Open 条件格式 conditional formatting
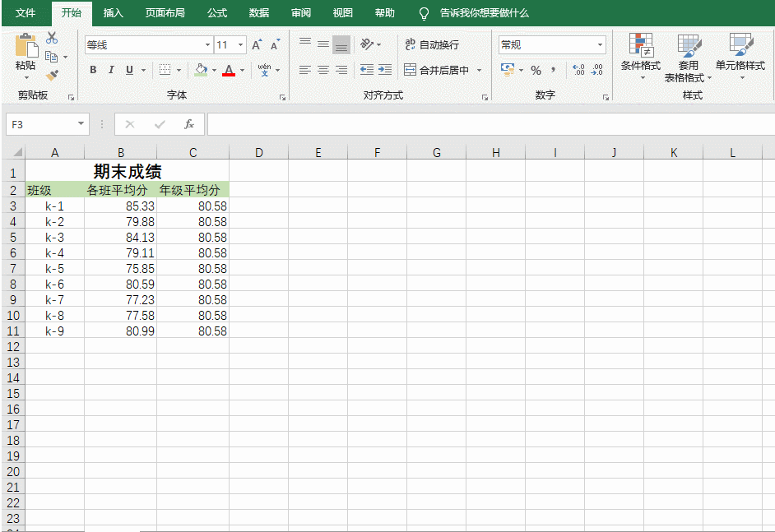This screenshot has height=532, width=775. click(x=641, y=58)
